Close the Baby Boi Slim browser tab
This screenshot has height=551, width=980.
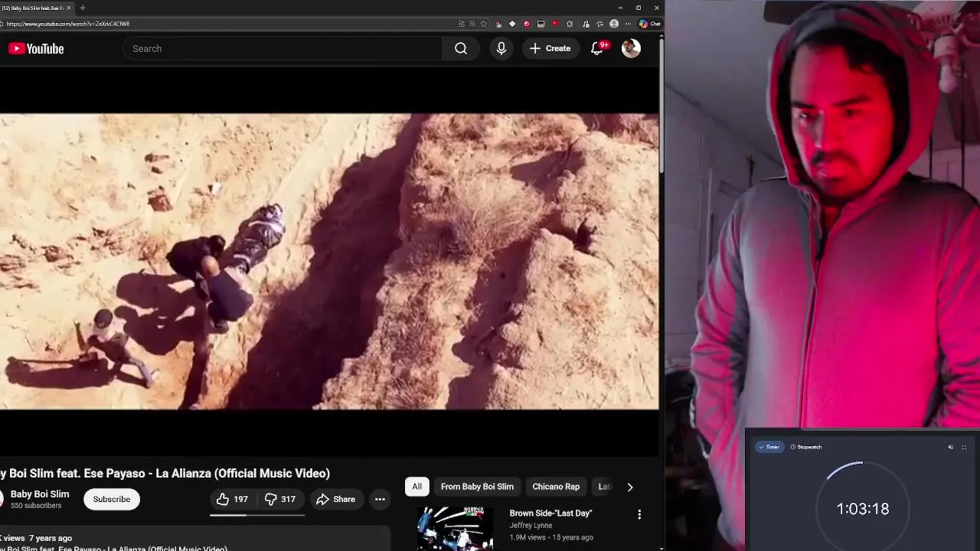69,8
